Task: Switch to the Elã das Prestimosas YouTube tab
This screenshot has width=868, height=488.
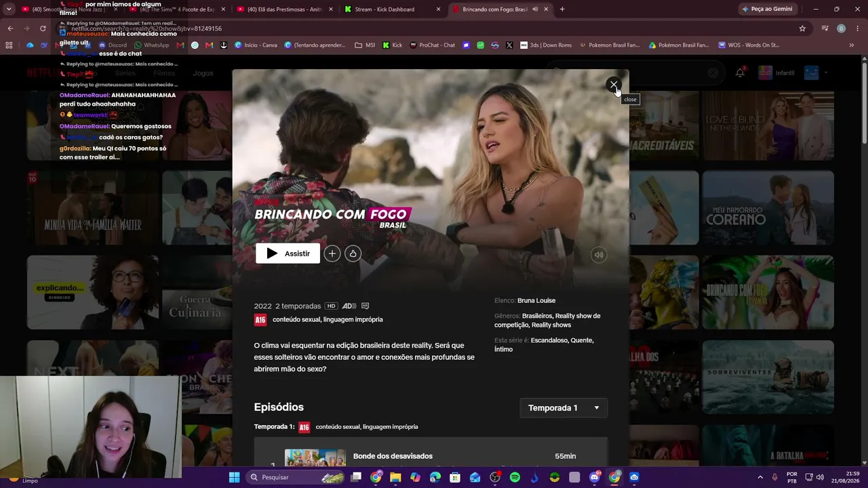Action: point(283,9)
